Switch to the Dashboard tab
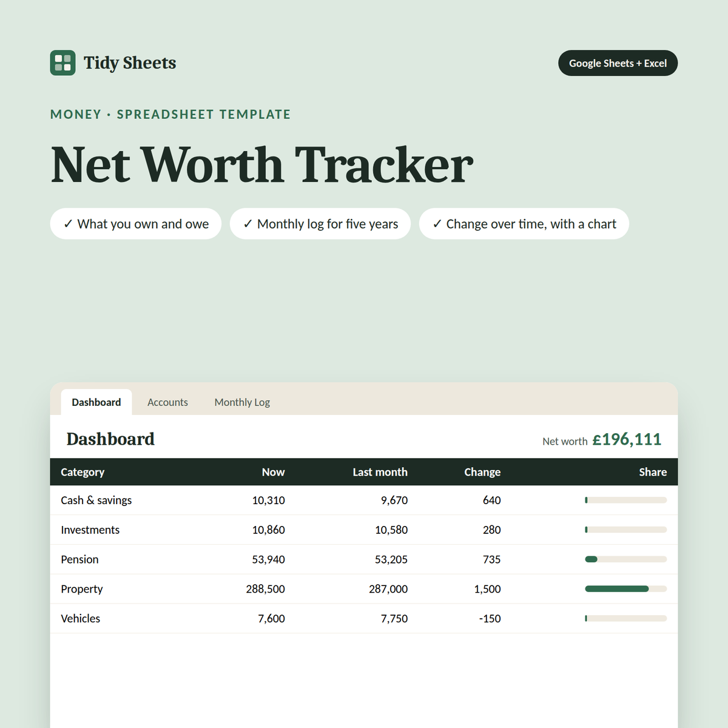Screen dimensions: 728x728 coord(96,402)
